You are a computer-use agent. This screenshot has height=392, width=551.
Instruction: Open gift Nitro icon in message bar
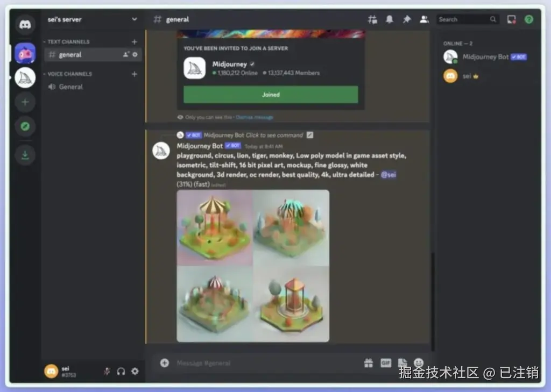tap(368, 363)
